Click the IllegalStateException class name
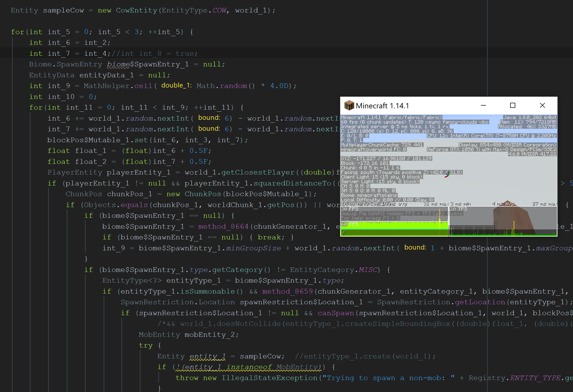 (x=269, y=378)
